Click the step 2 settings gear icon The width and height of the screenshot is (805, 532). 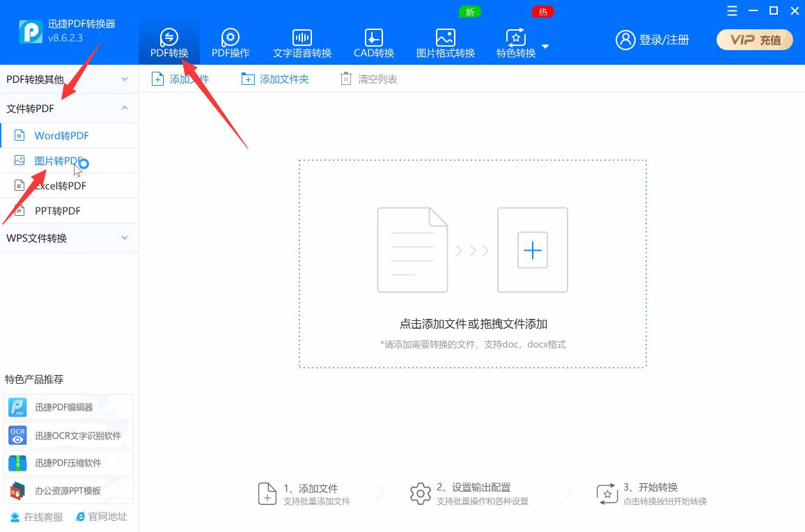pos(420,494)
